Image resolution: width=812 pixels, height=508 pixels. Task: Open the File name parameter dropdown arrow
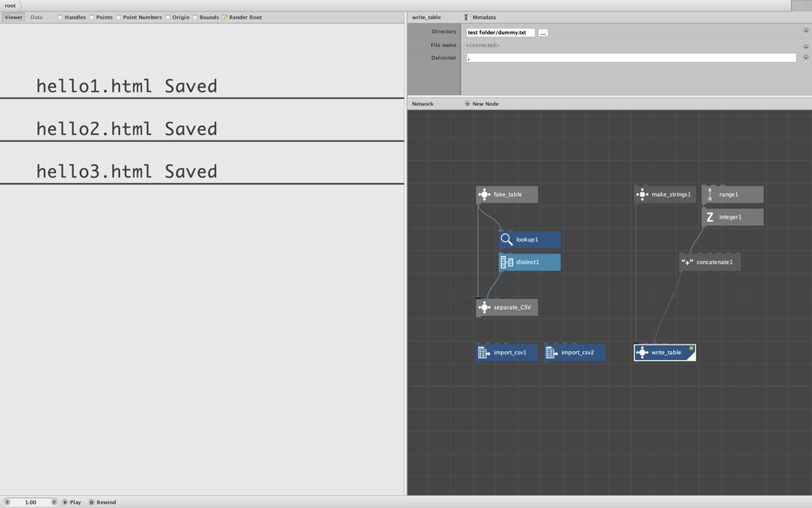tap(806, 46)
